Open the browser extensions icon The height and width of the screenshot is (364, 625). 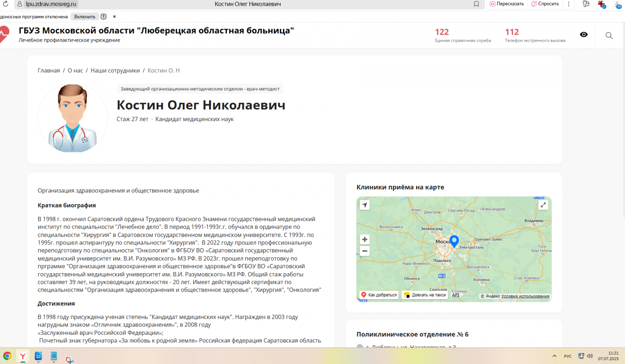tap(586, 4)
